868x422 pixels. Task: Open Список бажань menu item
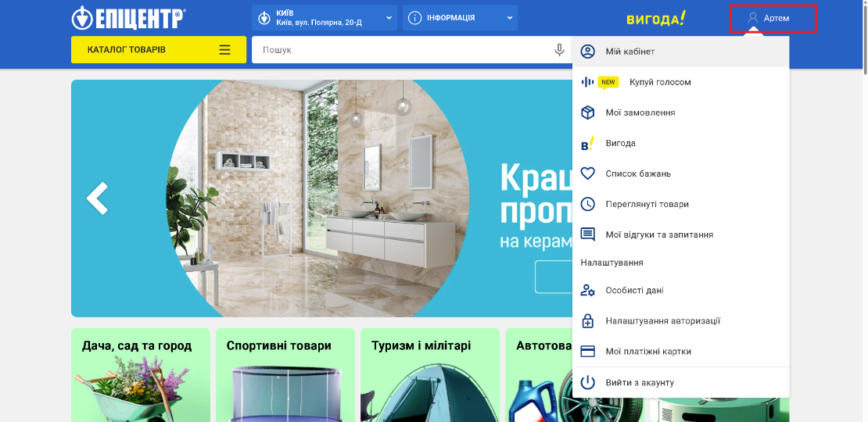click(x=680, y=173)
